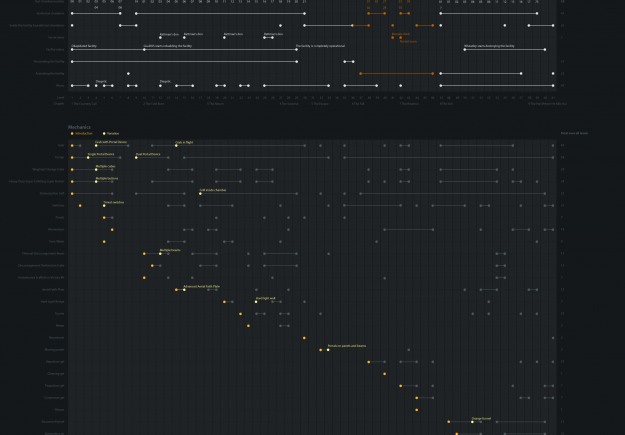Screen dimensions: 625x435
Task: Select the 'Aerial Faith Plate' row label
Action: point(53,289)
